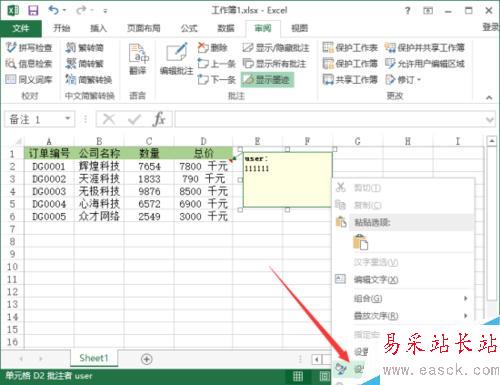Click the Redo arrow in quick access toolbar
Image resolution: width=500 pixels, height=385 pixels.
pos(81,11)
